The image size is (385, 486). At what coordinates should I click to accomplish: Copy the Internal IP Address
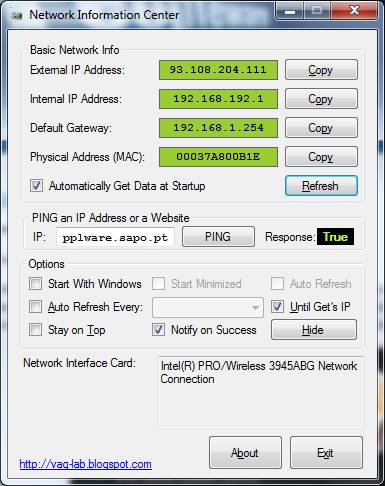coord(321,99)
